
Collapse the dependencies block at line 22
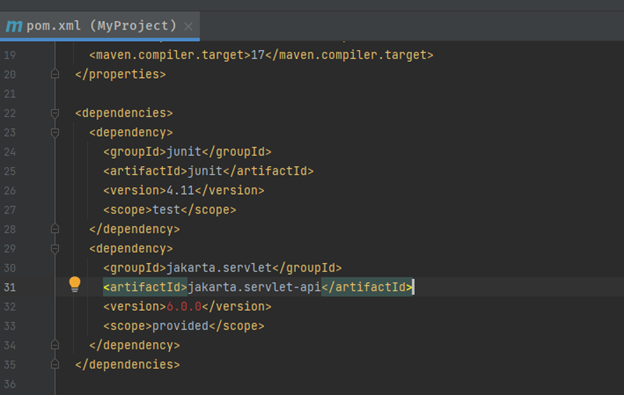point(55,113)
